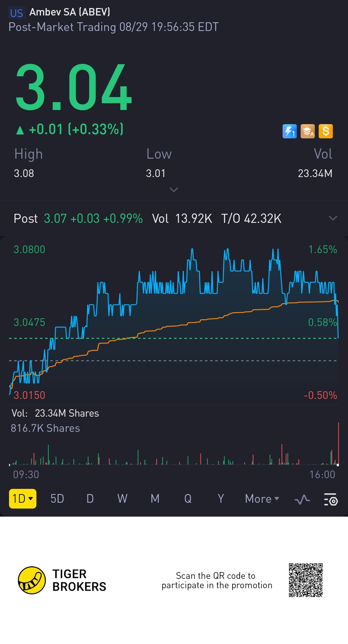This screenshot has width=348, height=644.
Task: Tap the Ambev SA (ABEV) title
Action: [70, 12]
